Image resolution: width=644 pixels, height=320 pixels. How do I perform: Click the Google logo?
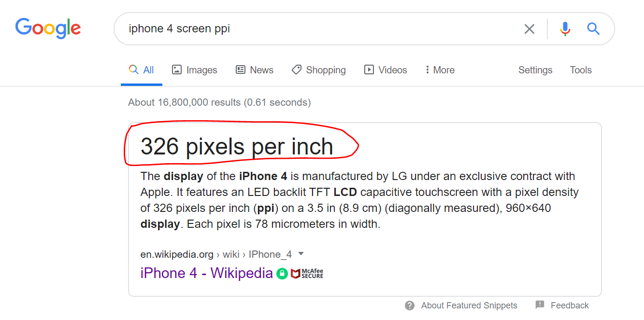[x=48, y=28]
